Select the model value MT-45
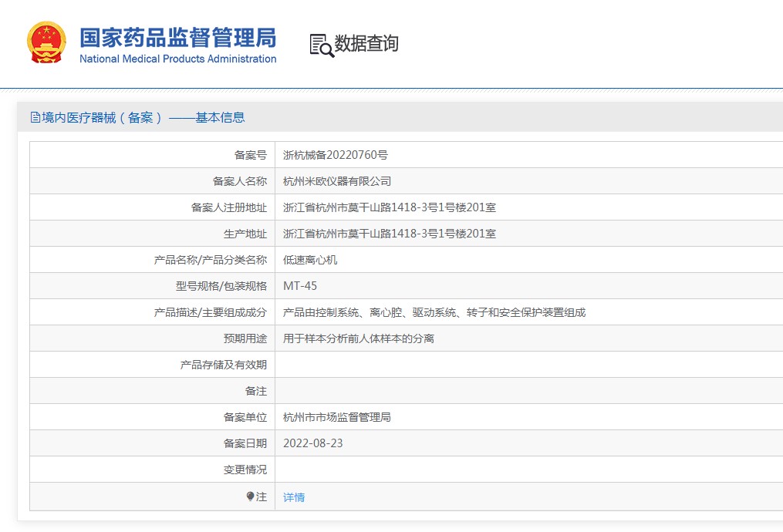 pos(300,286)
